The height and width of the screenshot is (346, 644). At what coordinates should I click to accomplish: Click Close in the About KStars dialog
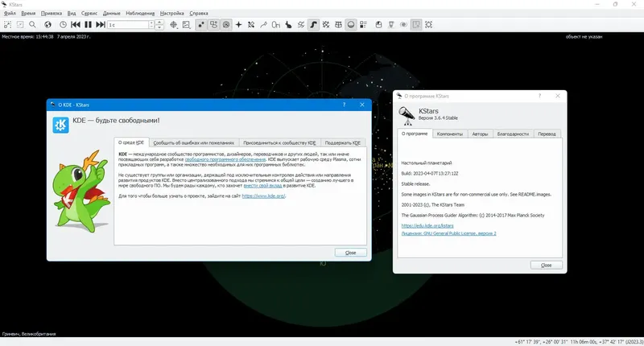tap(547, 266)
